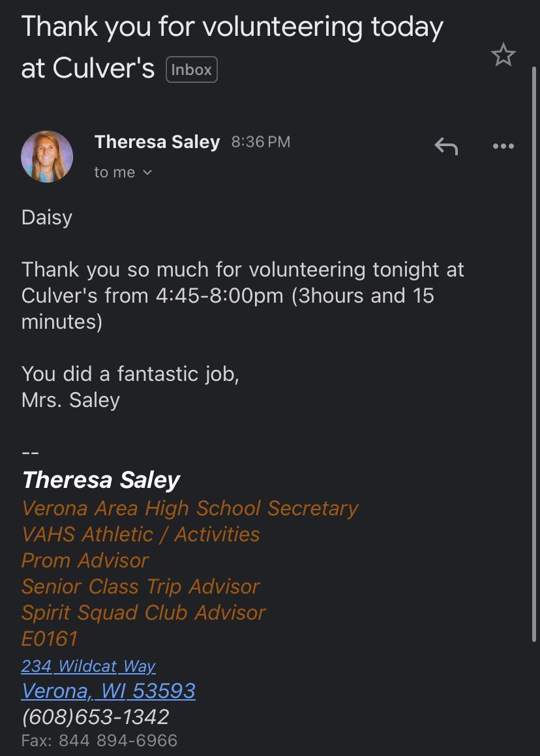Screen dimensions: 540x756
Task: Tap the 8:36 PM timestamp
Action: (261, 142)
